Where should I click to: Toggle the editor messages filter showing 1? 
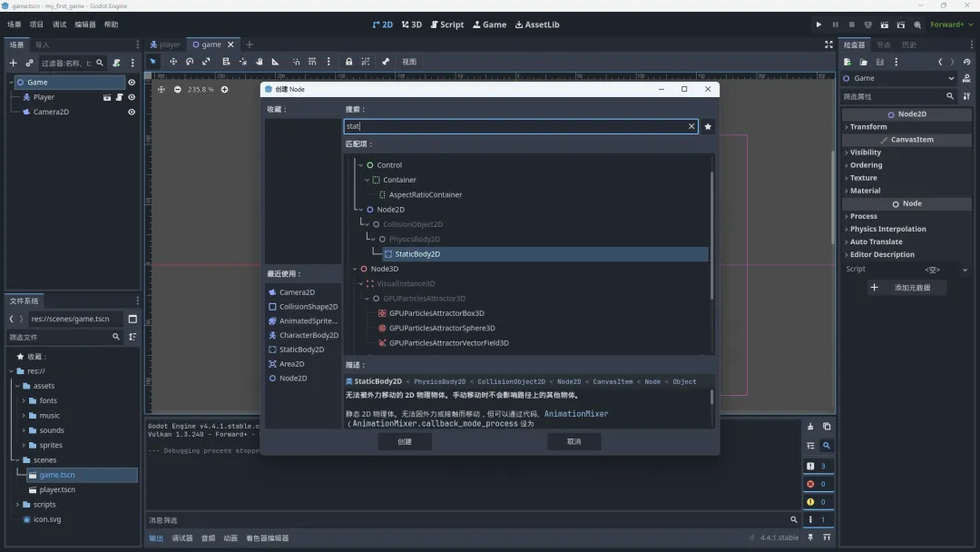(817, 519)
